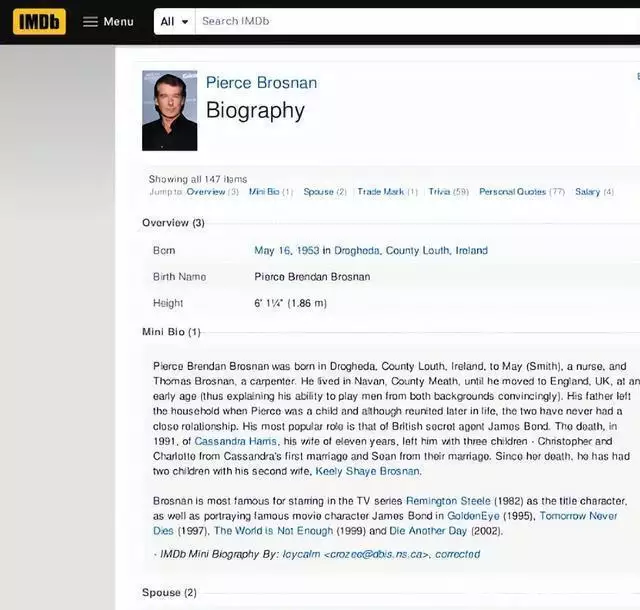
Task: Click the Birth Name row label
Action: pos(179,276)
